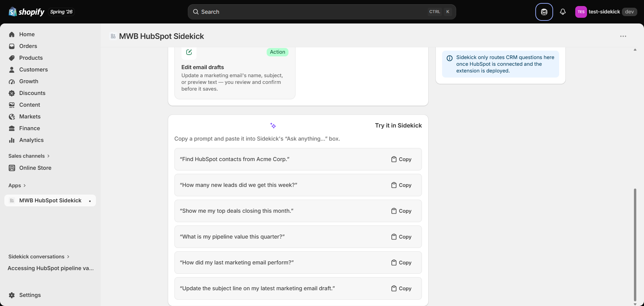Click the Finance bank icon
644x306 pixels.
pyautogui.click(x=12, y=128)
